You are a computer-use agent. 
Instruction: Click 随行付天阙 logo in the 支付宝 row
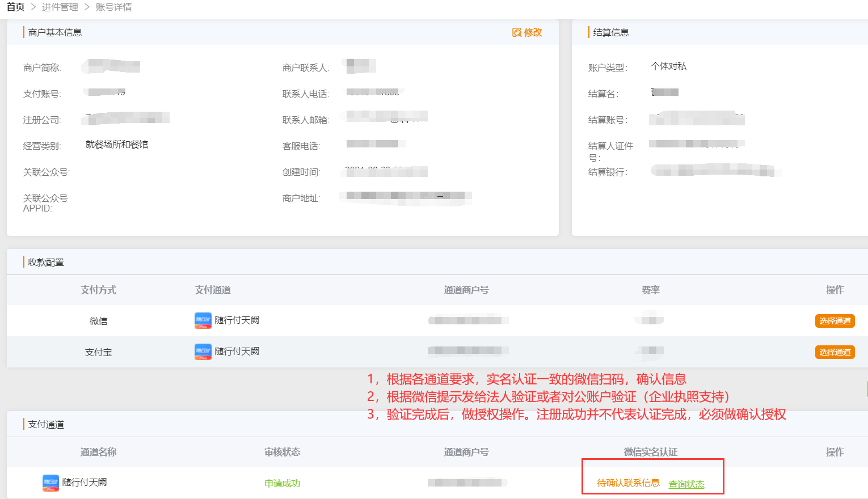pyautogui.click(x=203, y=352)
